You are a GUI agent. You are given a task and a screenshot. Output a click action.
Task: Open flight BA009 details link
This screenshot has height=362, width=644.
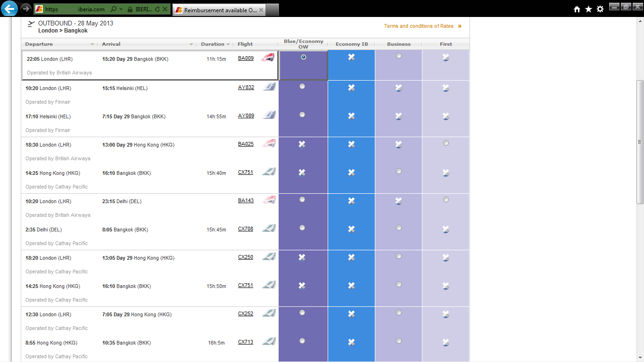(246, 58)
